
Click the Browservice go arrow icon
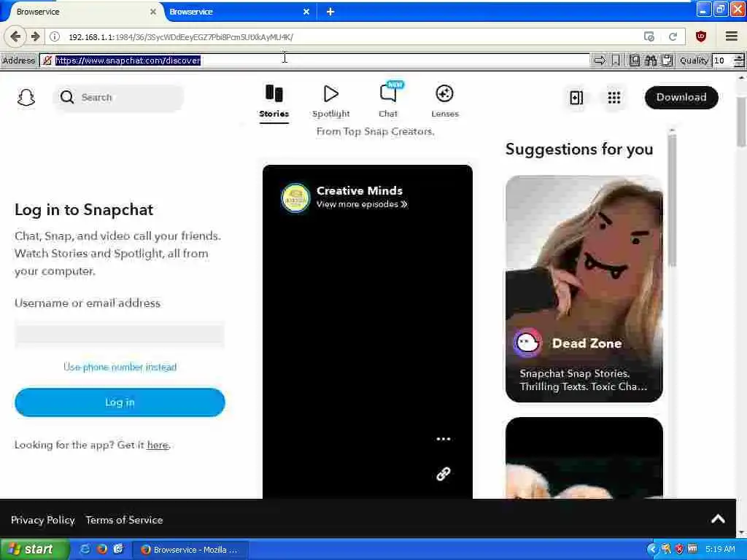pyautogui.click(x=600, y=61)
